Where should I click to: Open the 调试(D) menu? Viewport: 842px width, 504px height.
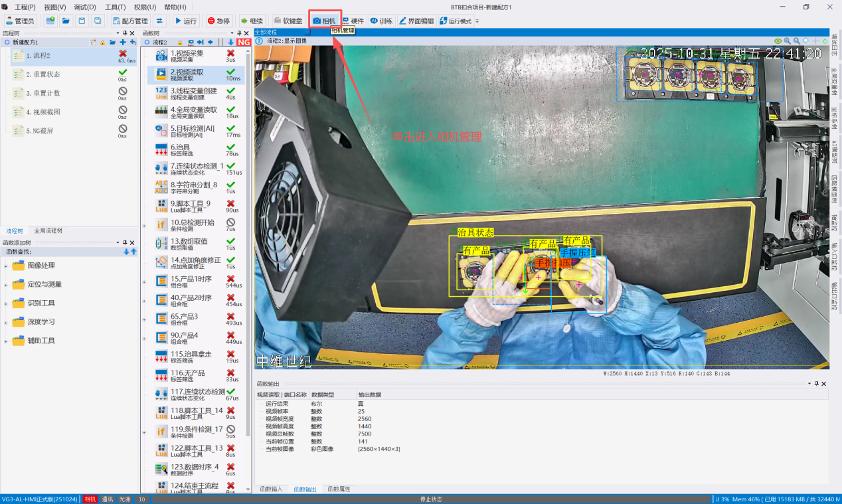point(84,7)
